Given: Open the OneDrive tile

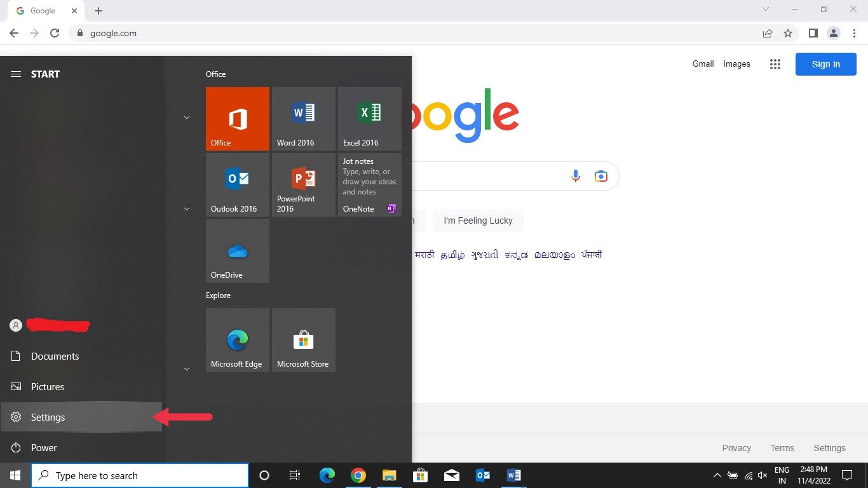Looking at the screenshot, I should [238, 251].
